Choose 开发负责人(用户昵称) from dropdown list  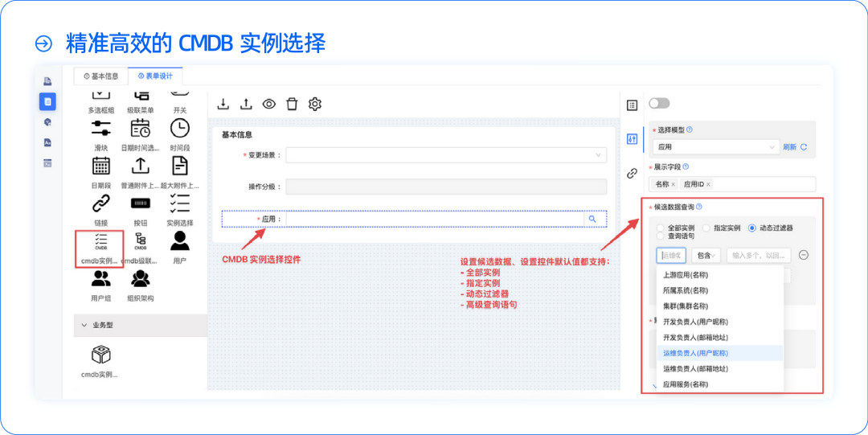719,322
